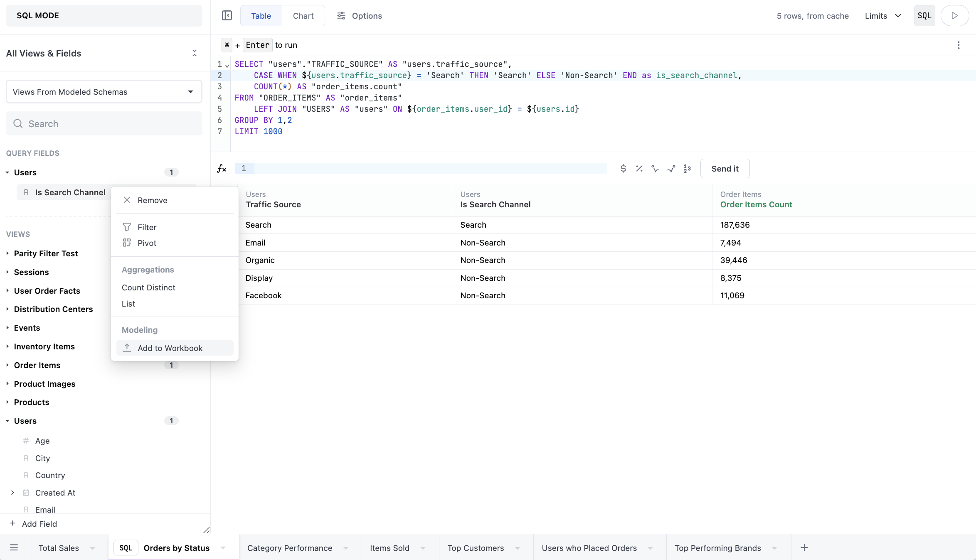Image resolution: width=976 pixels, height=560 pixels.
Task: Toggle the sidebar panel collapse icon
Action: [227, 16]
